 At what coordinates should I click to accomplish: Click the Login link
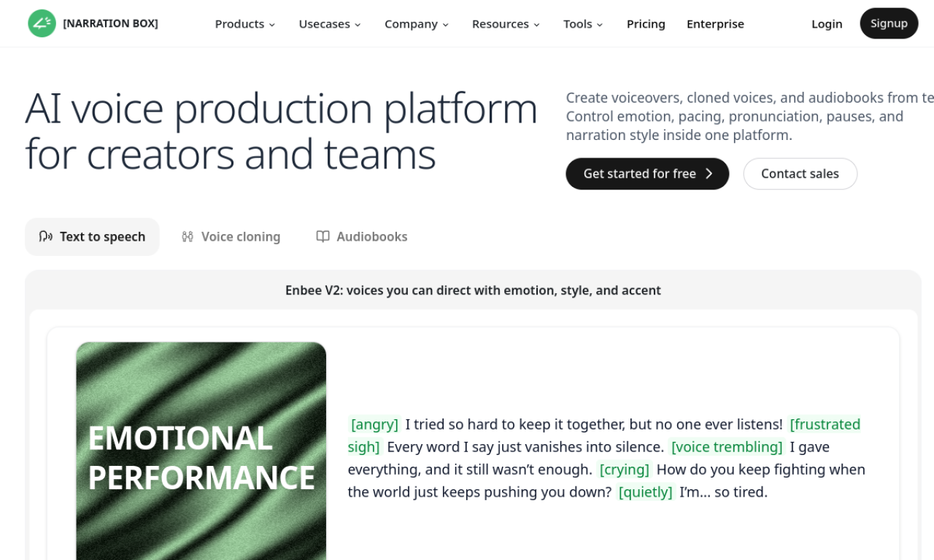pyautogui.click(x=827, y=24)
